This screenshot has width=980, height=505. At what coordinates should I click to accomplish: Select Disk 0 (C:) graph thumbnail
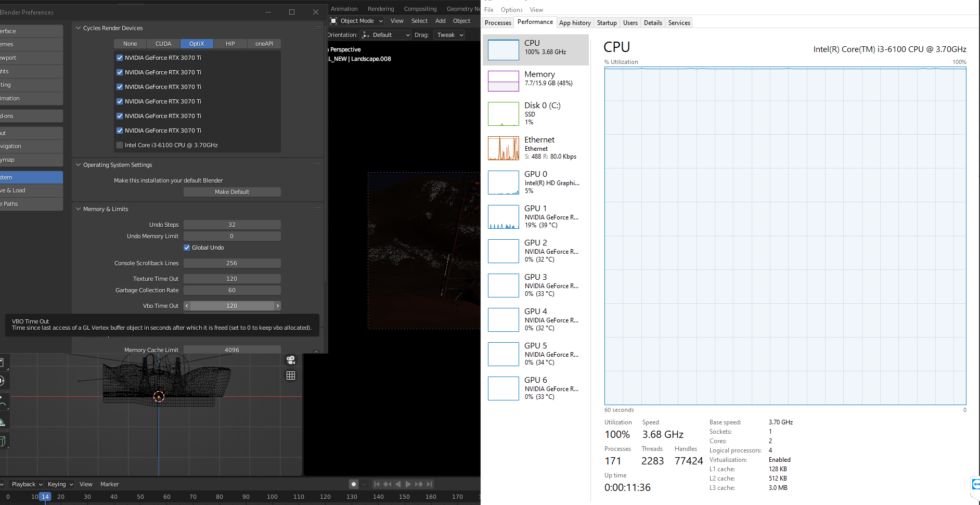(x=504, y=114)
